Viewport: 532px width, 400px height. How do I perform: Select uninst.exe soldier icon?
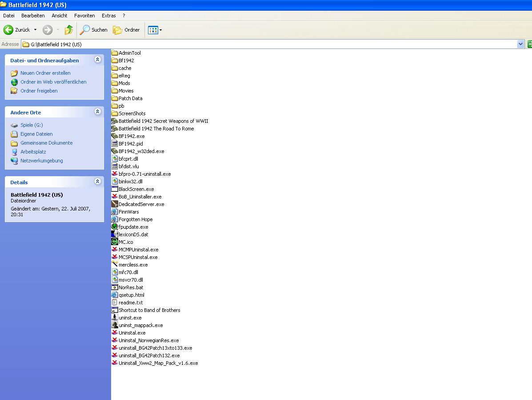[115, 318]
